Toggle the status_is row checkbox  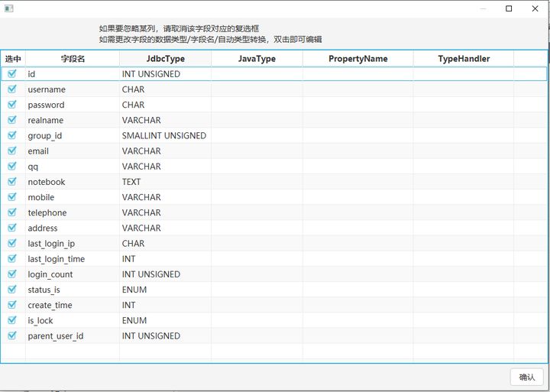click(12, 289)
